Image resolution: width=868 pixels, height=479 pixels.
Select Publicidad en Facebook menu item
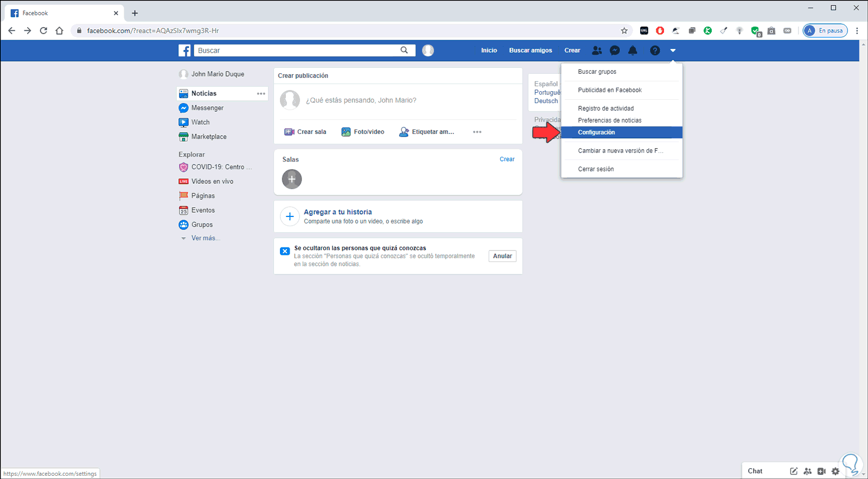pyautogui.click(x=622, y=90)
